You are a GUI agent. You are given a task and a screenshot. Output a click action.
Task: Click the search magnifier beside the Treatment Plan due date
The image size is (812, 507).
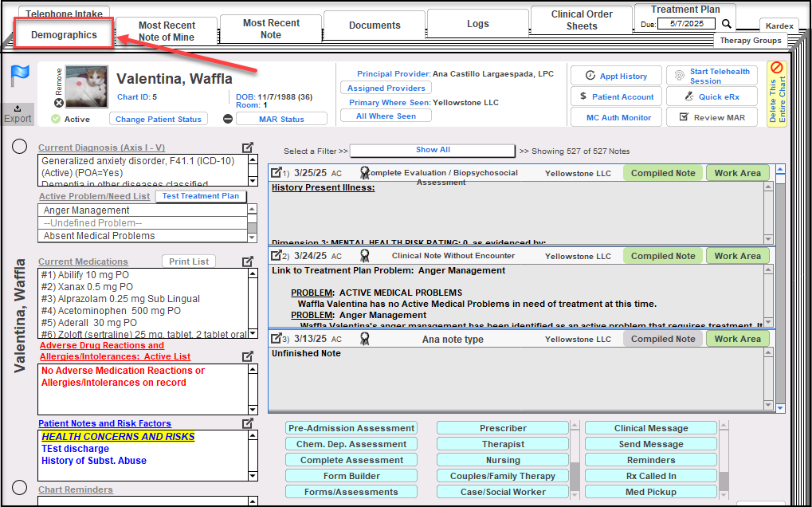click(726, 24)
